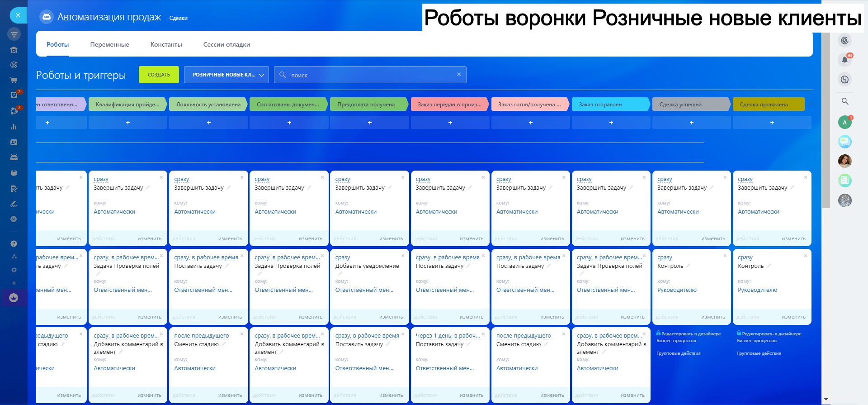This screenshot has height=405, width=868.
Task: Click the plus icon in left sidebar
Action: (x=14, y=283)
